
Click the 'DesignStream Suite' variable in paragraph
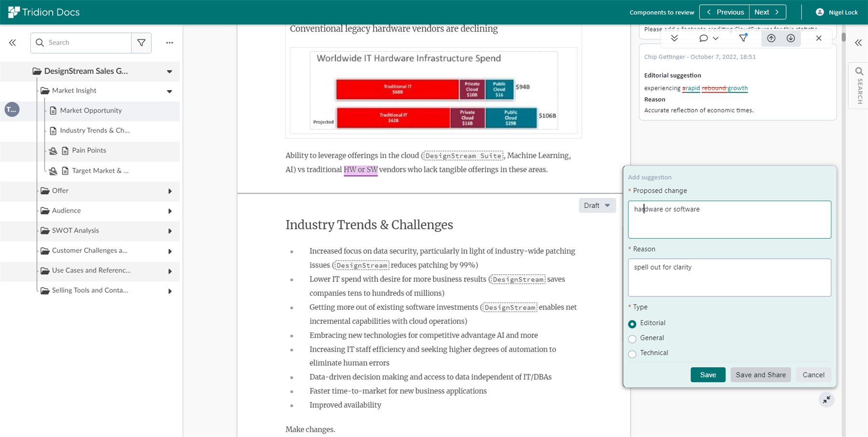(463, 156)
